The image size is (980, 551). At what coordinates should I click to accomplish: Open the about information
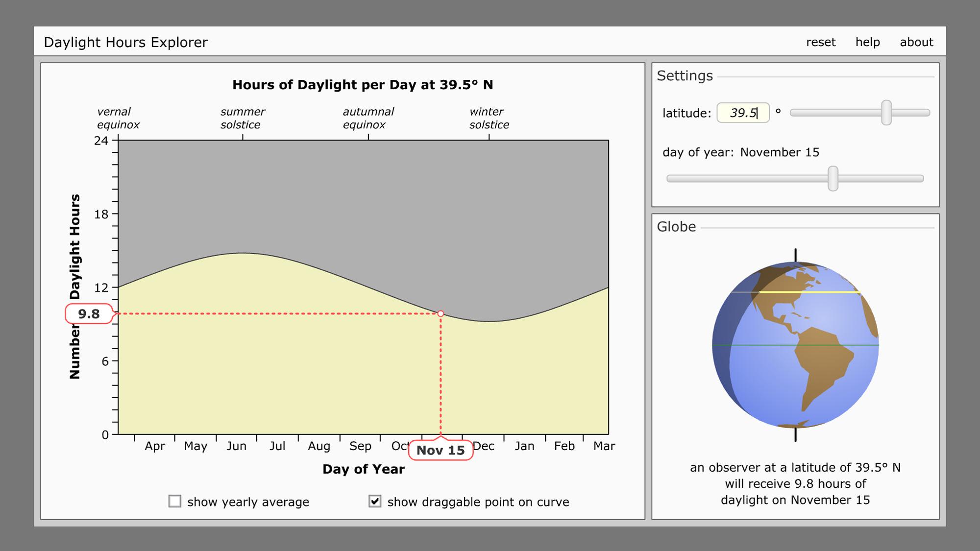[x=917, y=42]
